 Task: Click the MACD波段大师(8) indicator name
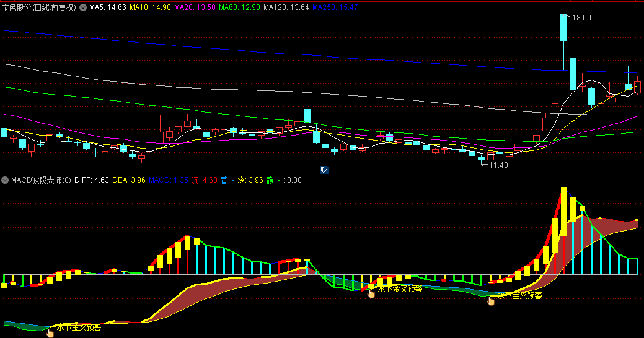pyautogui.click(x=41, y=180)
